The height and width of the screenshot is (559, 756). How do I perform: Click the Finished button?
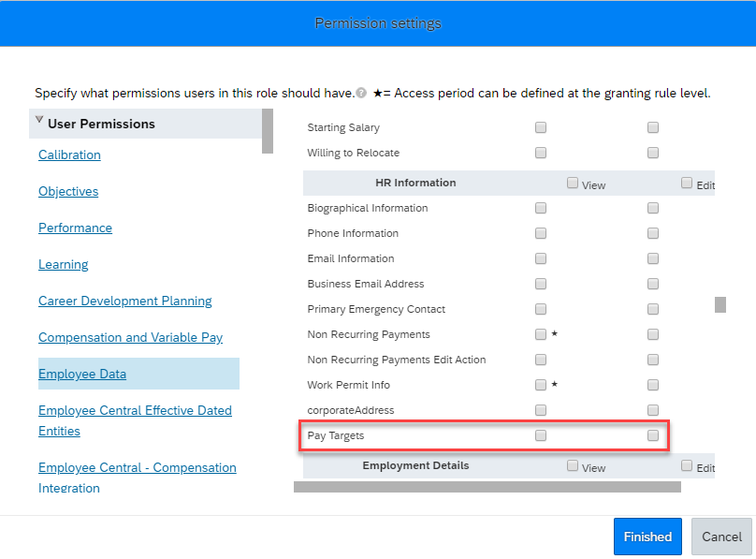point(647,537)
